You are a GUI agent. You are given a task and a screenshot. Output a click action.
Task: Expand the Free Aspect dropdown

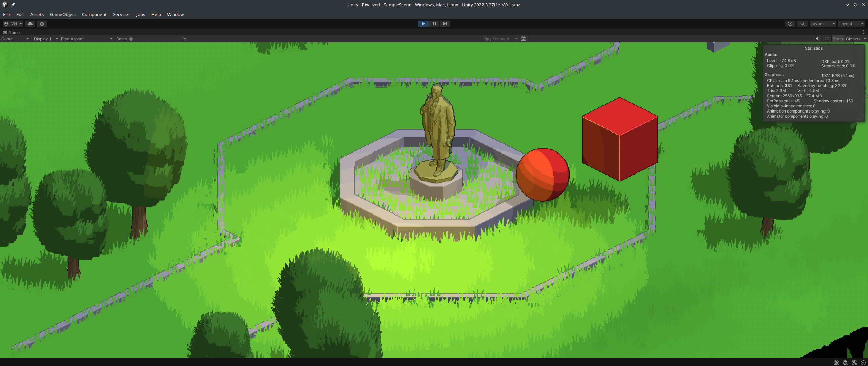pos(86,39)
